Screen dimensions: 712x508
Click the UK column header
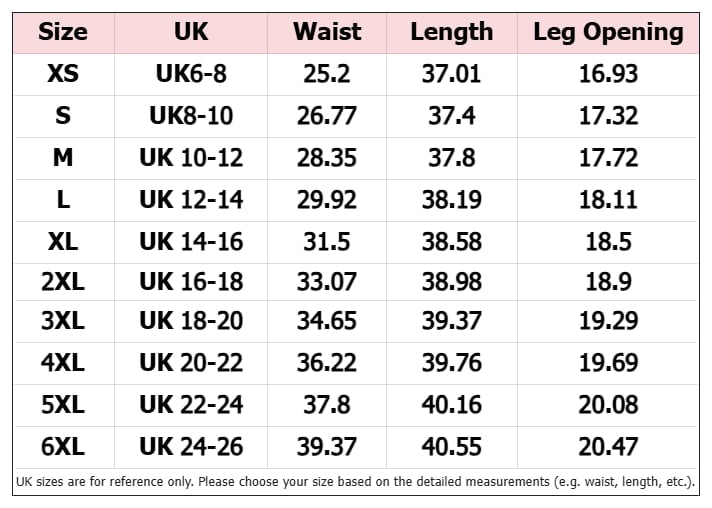coord(191,32)
